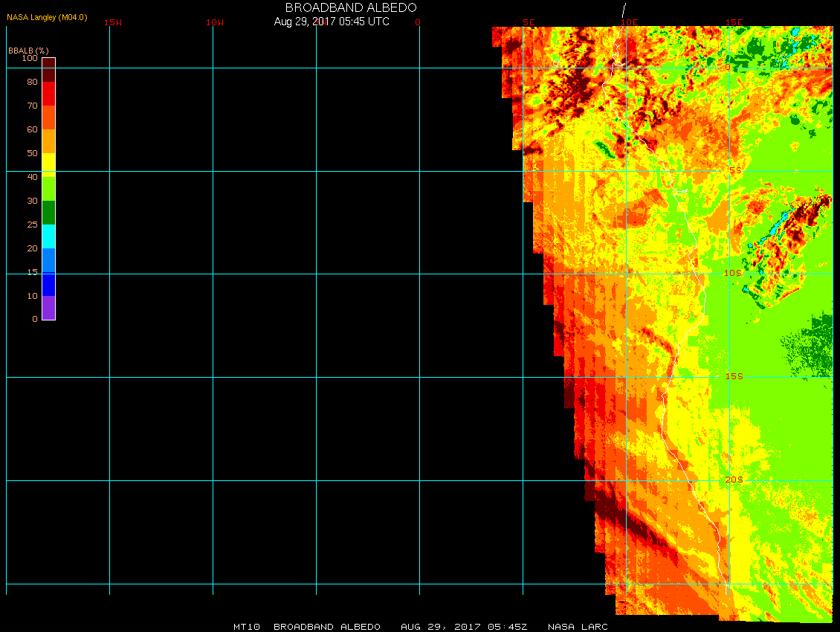Click the 15S latitude label
Image resolution: width=840 pixels, height=632 pixels.
pos(734,376)
